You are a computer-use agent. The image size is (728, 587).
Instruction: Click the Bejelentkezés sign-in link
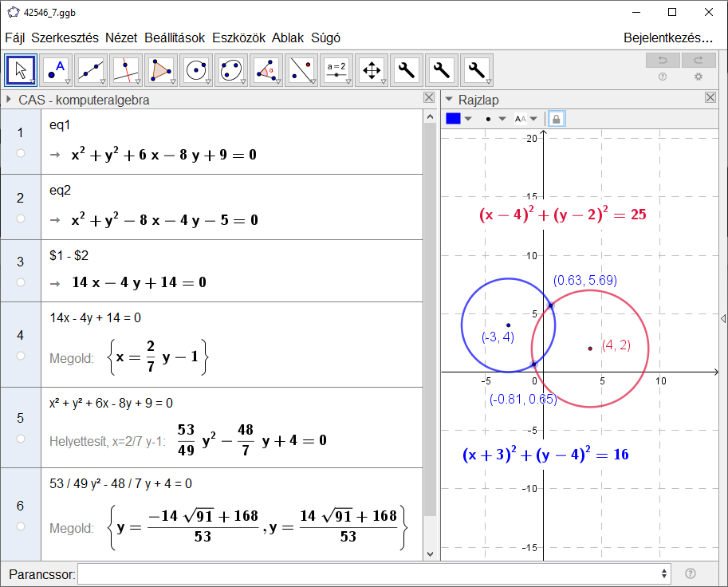(667, 37)
